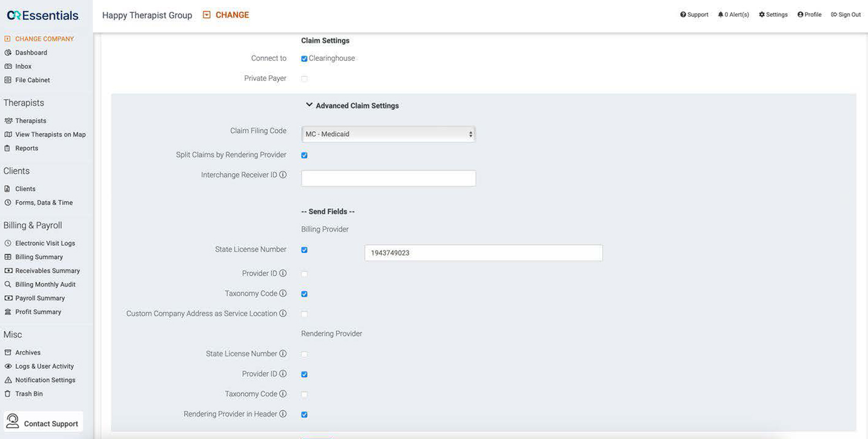Viewport: 868px width, 439px height.
Task: Open the Claim Filing Code dropdown
Action: (x=388, y=134)
